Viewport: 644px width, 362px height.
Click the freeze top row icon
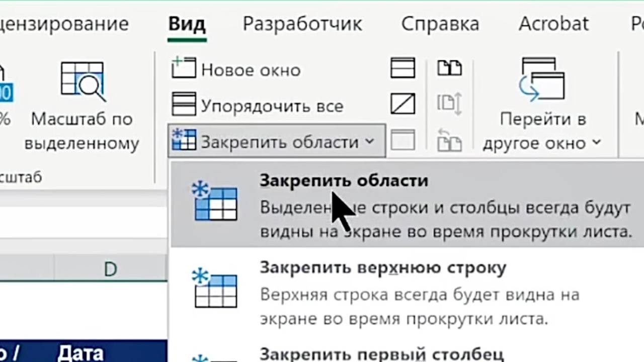(215, 289)
